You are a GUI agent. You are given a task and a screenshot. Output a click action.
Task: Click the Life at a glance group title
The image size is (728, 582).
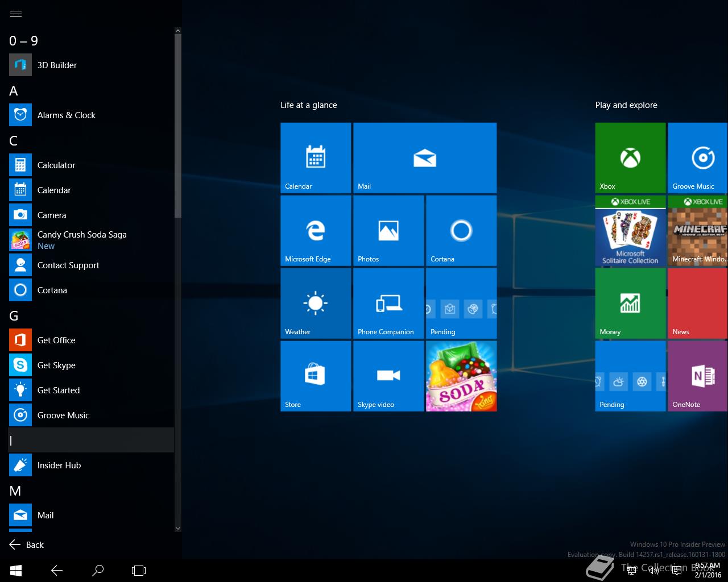(308, 105)
